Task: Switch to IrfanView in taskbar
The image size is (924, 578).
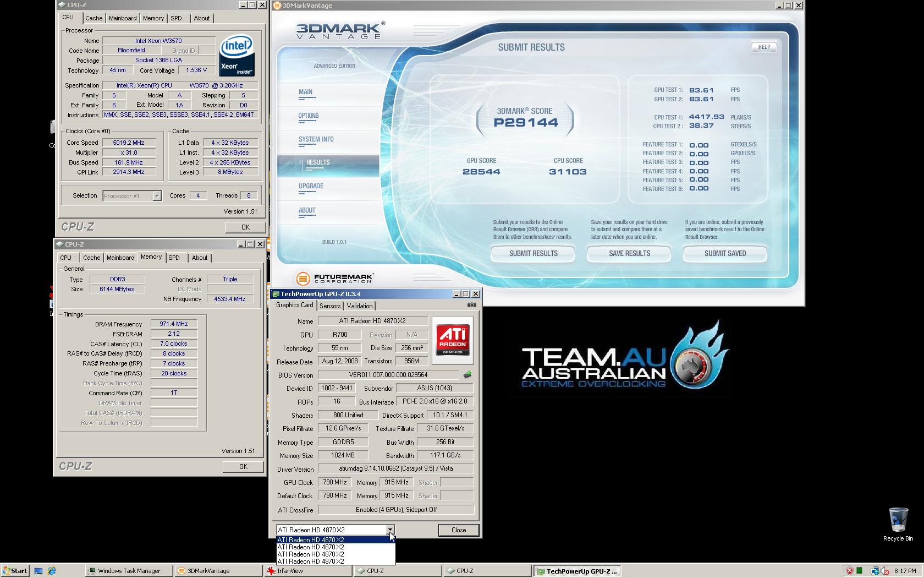Action: pos(308,571)
